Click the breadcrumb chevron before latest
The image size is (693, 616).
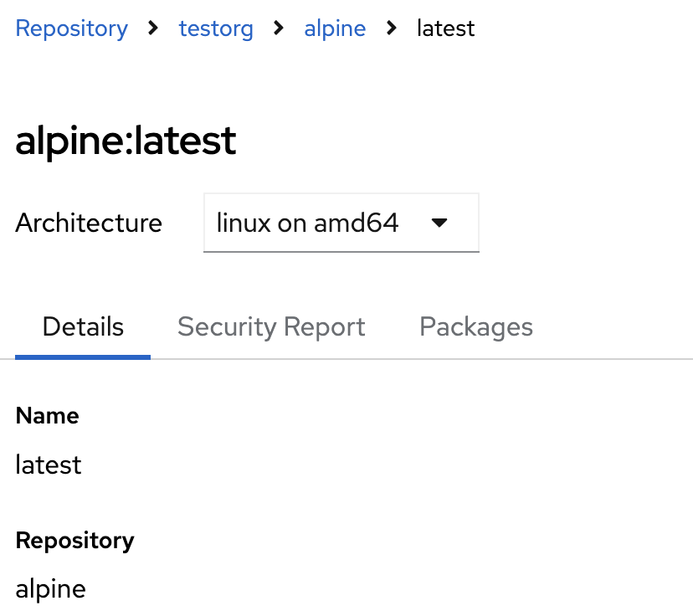[392, 28]
